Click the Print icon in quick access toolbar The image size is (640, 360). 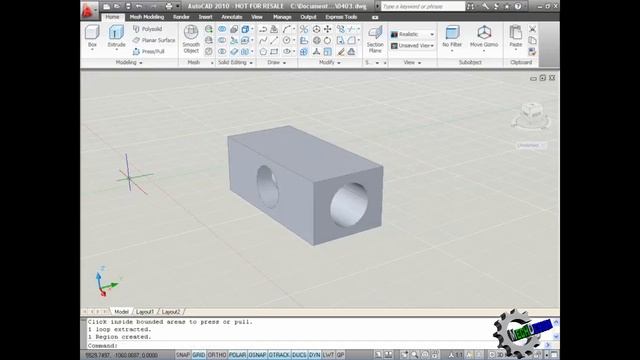[x=169, y=6]
